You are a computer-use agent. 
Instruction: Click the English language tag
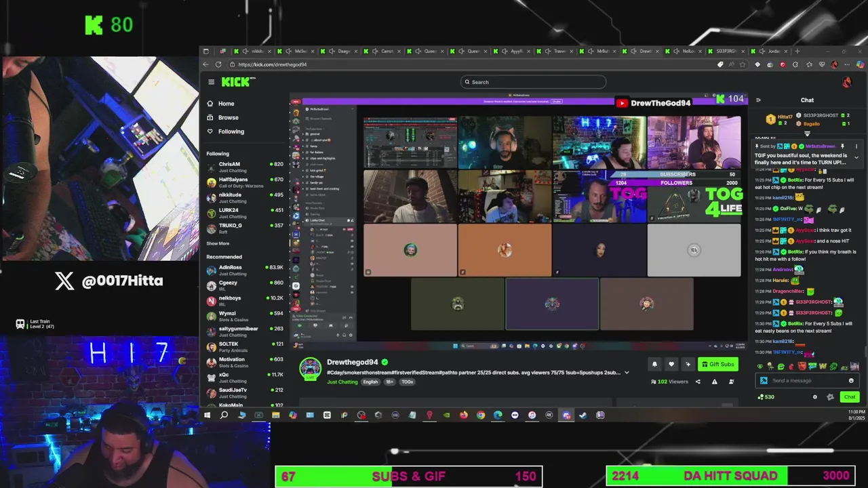click(x=370, y=382)
